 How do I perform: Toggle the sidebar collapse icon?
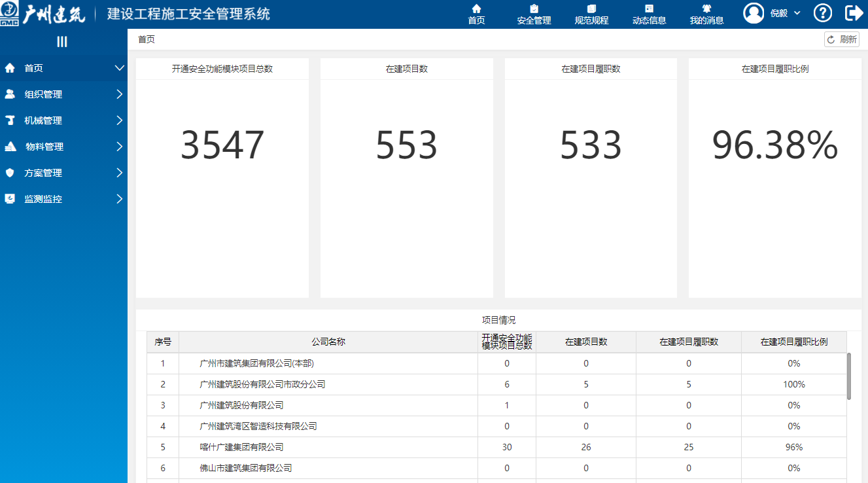pos(62,42)
